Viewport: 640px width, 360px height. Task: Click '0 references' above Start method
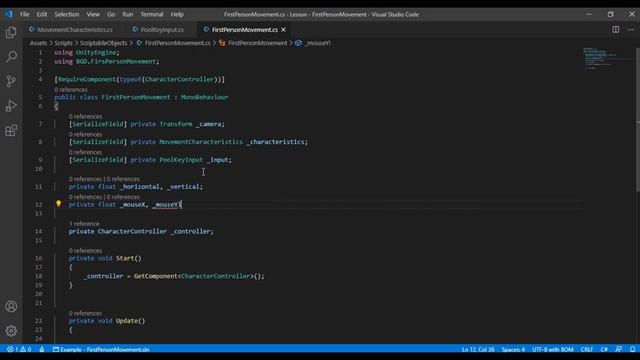[x=85, y=251]
